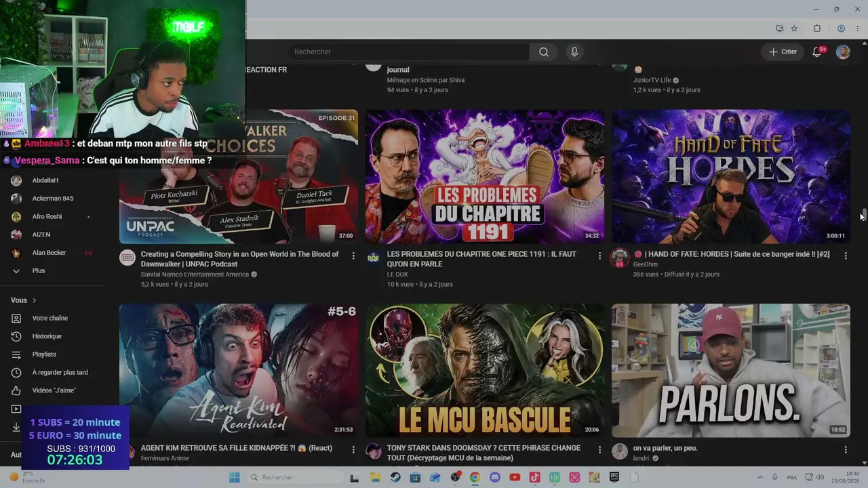Viewport: 868px width, 488px height.
Task: Click the page vertical scrollbar thumb
Action: (x=863, y=214)
